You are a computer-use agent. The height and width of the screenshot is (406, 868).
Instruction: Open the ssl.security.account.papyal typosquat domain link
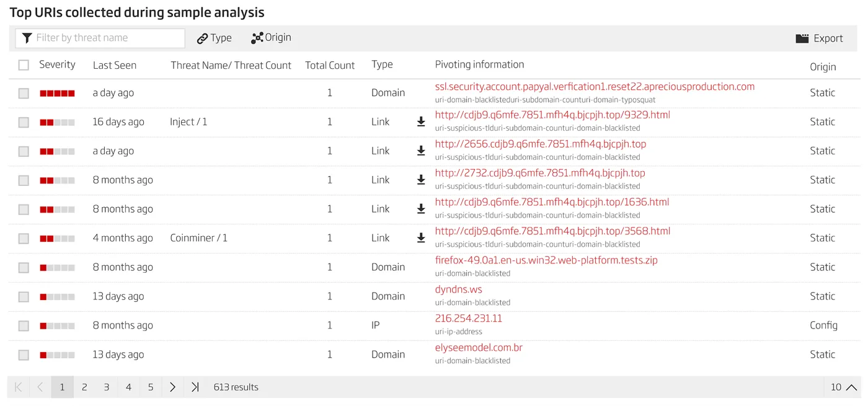pyautogui.click(x=595, y=87)
